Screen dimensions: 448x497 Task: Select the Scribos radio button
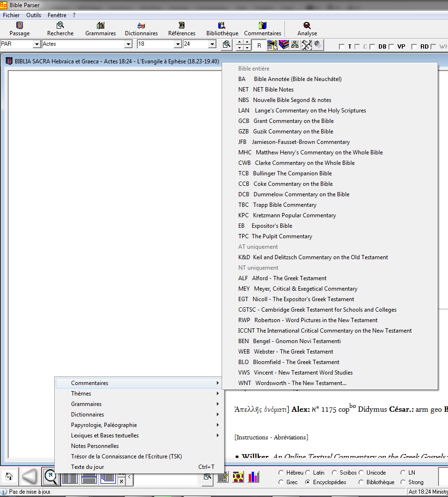[x=334, y=473]
